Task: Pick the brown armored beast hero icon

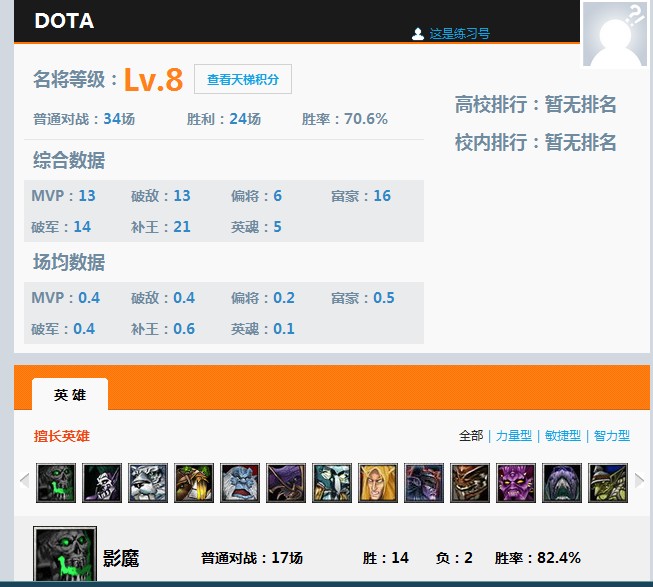Action: pos(470,483)
